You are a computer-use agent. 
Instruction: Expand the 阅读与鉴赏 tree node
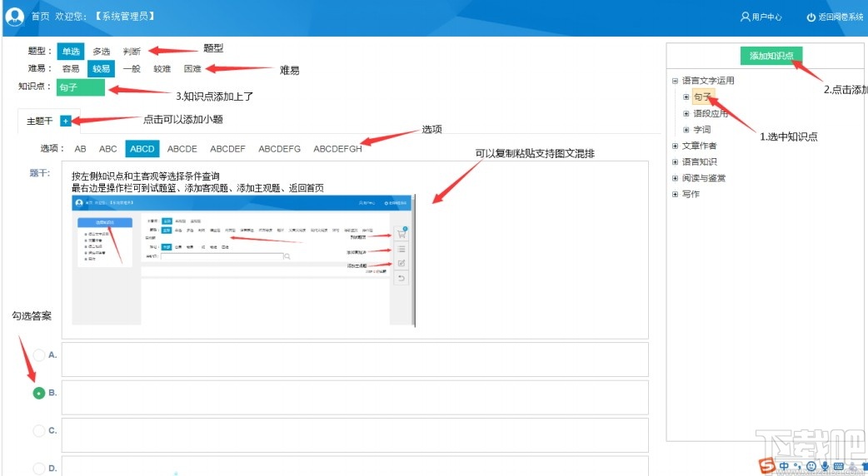(x=675, y=178)
